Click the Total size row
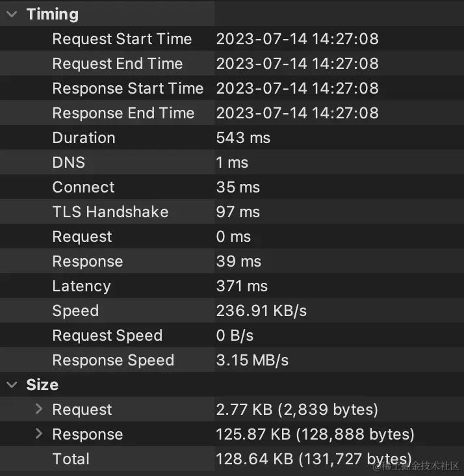 (232, 458)
